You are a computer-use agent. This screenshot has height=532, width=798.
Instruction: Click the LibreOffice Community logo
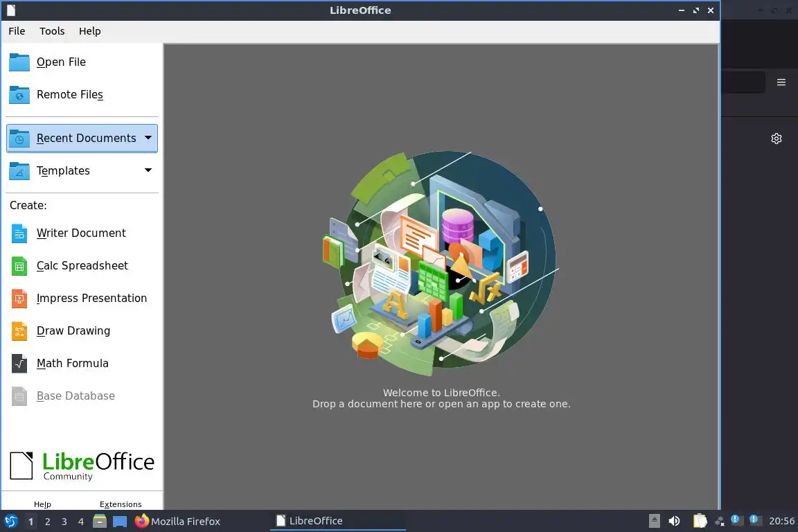82,465
